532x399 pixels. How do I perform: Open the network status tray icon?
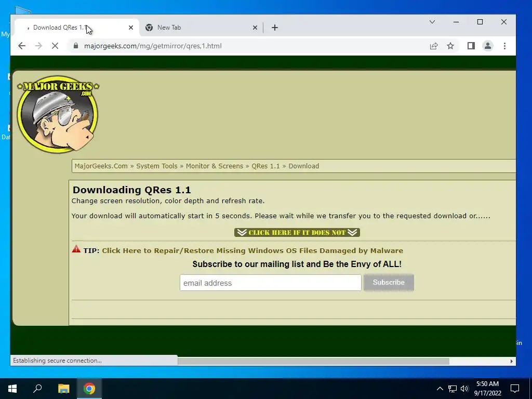point(453,389)
